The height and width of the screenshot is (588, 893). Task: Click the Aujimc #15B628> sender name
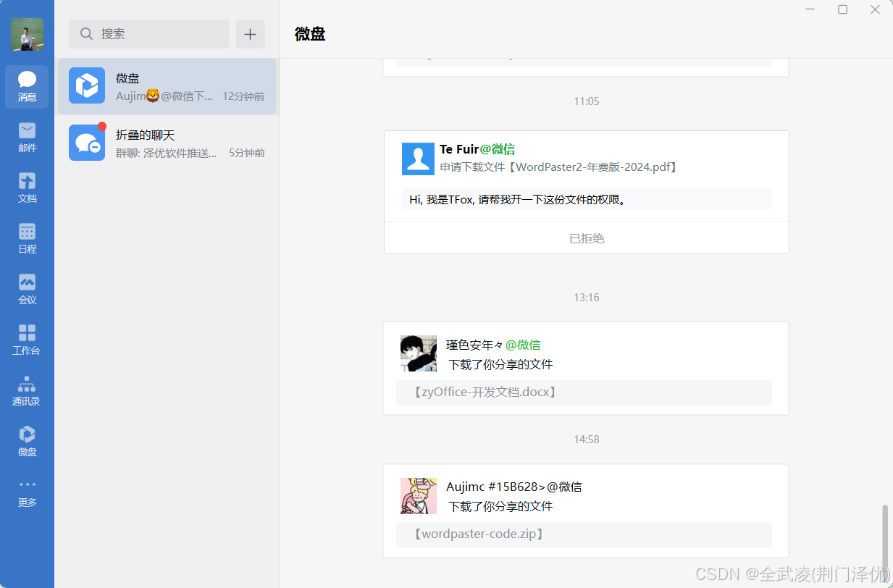pos(495,487)
